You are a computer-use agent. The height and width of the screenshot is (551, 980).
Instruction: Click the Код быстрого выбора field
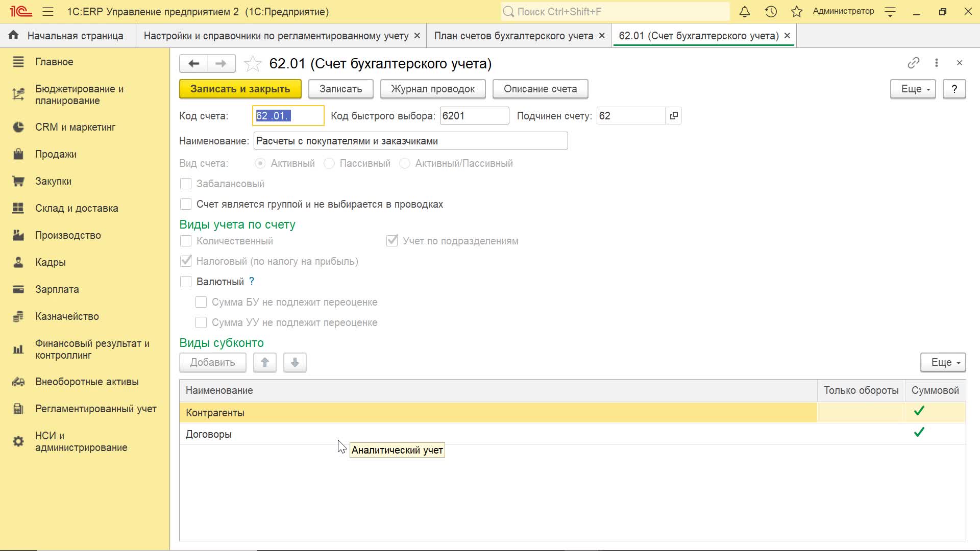tap(475, 116)
